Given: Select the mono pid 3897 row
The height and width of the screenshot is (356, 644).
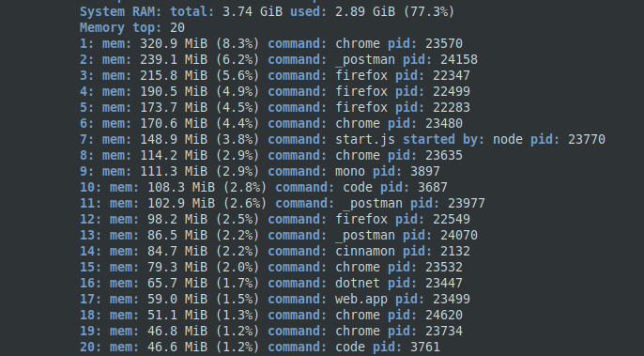Looking at the screenshot, I should point(260,171).
